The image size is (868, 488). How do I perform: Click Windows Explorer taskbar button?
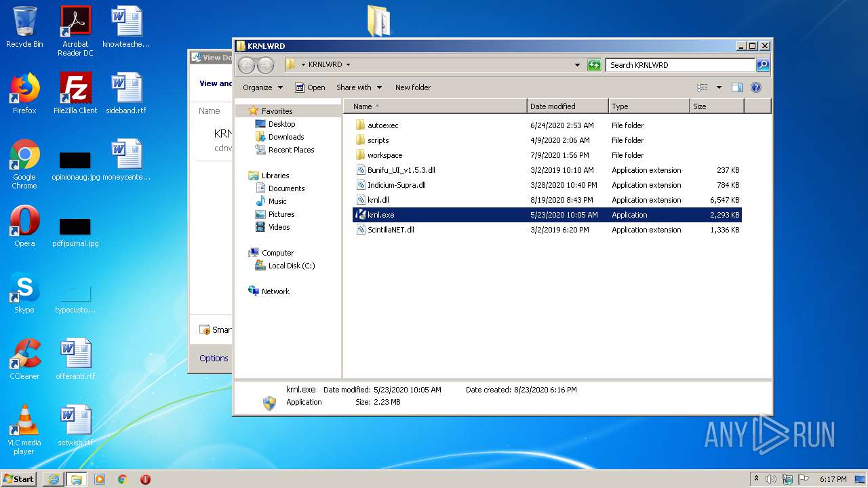(x=76, y=479)
